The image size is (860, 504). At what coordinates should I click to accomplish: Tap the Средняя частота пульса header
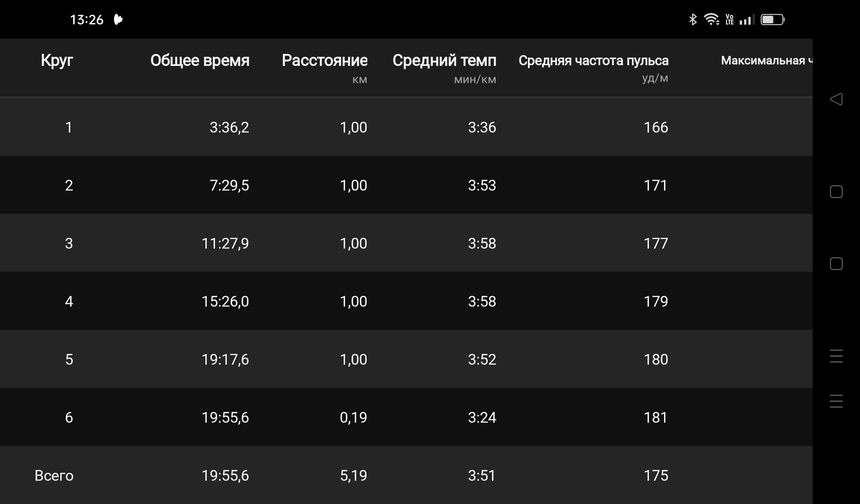(x=593, y=61)
